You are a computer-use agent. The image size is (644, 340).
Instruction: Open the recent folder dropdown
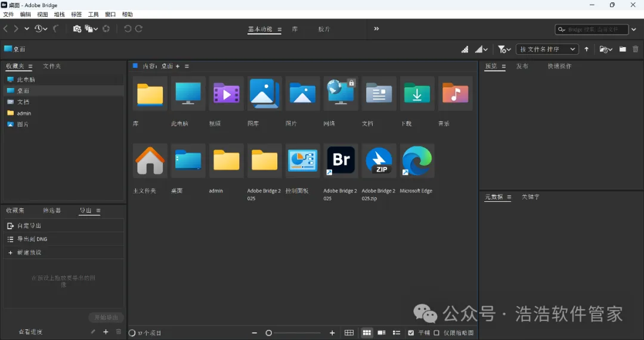click(606, 49)
